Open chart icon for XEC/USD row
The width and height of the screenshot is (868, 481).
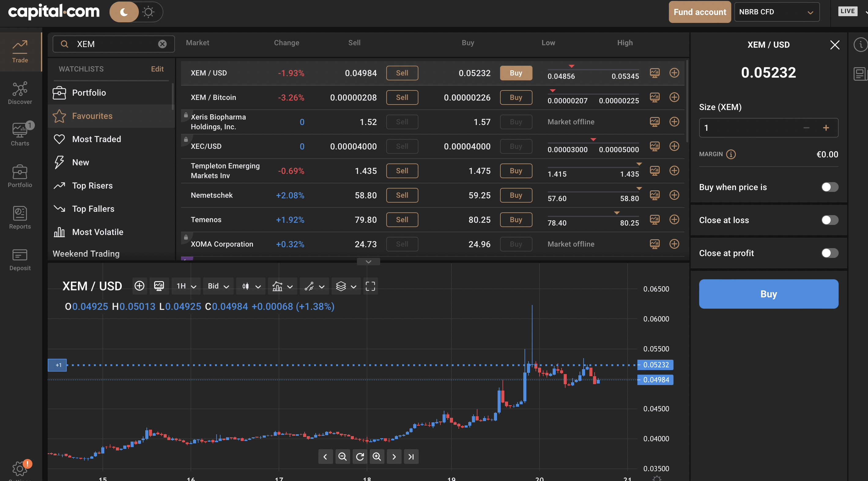(655, 146)
